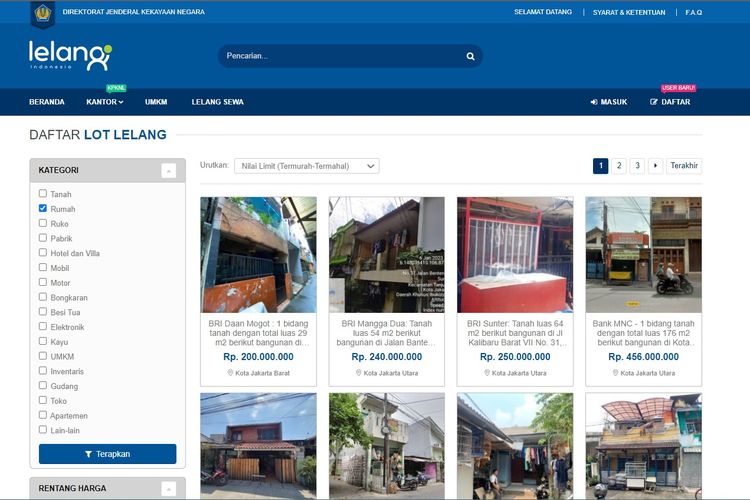Tick the Pabrik checkbox
The height and width of the screenshot is (500, 750).
(43, 238)
